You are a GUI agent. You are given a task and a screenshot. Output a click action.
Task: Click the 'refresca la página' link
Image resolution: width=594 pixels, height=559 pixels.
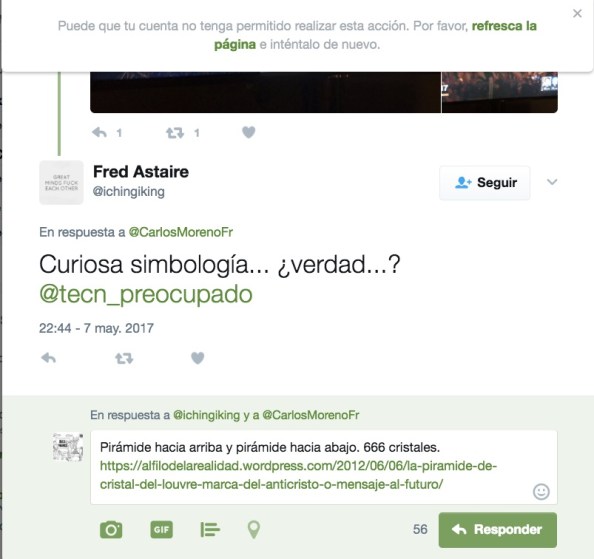click(x=375, y=35)
